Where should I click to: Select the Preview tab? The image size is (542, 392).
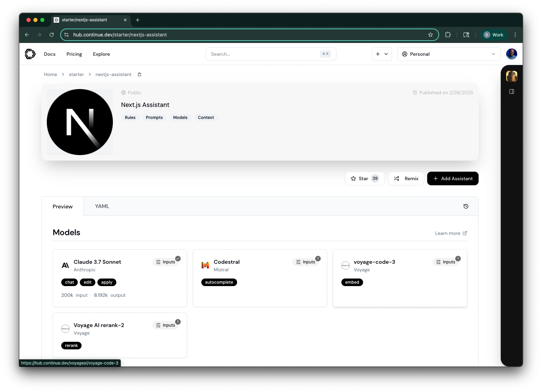(x=63, y=207)
